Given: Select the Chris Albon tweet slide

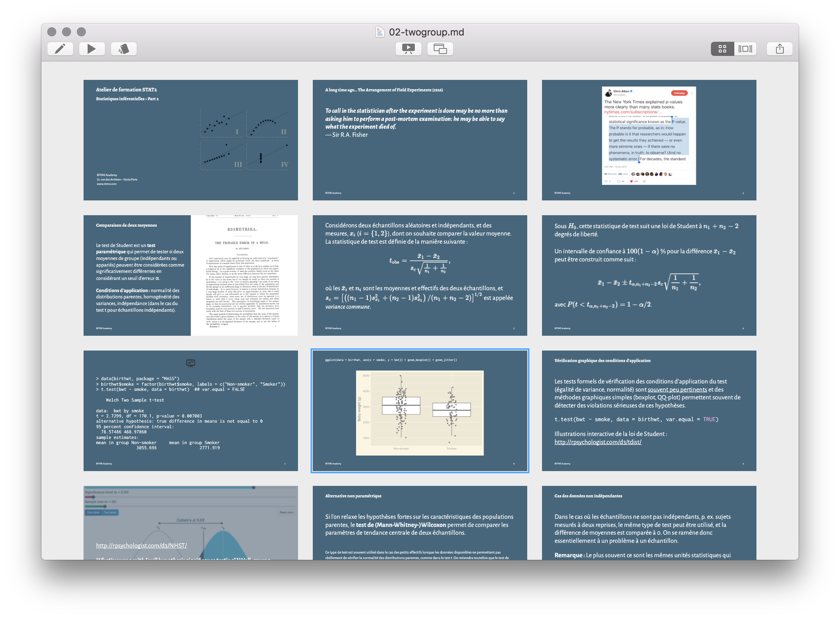Looking at the screenshot, I should point(649,140).
